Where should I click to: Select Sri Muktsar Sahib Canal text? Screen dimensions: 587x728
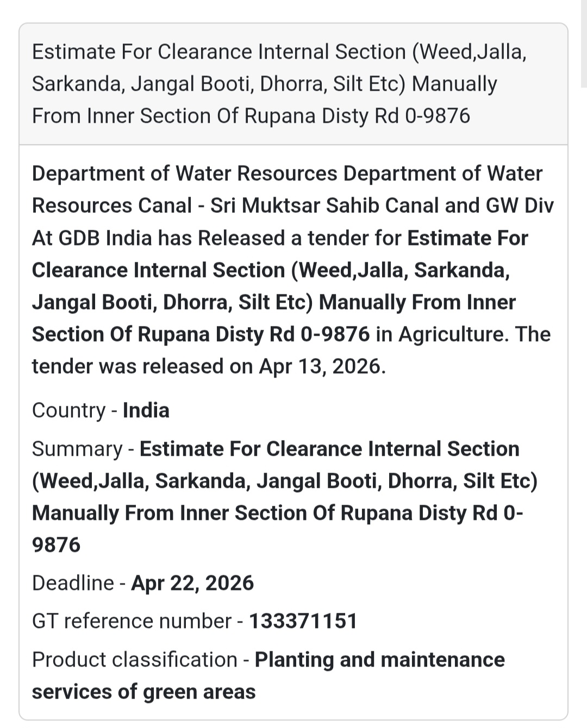[x=324, y=206]
